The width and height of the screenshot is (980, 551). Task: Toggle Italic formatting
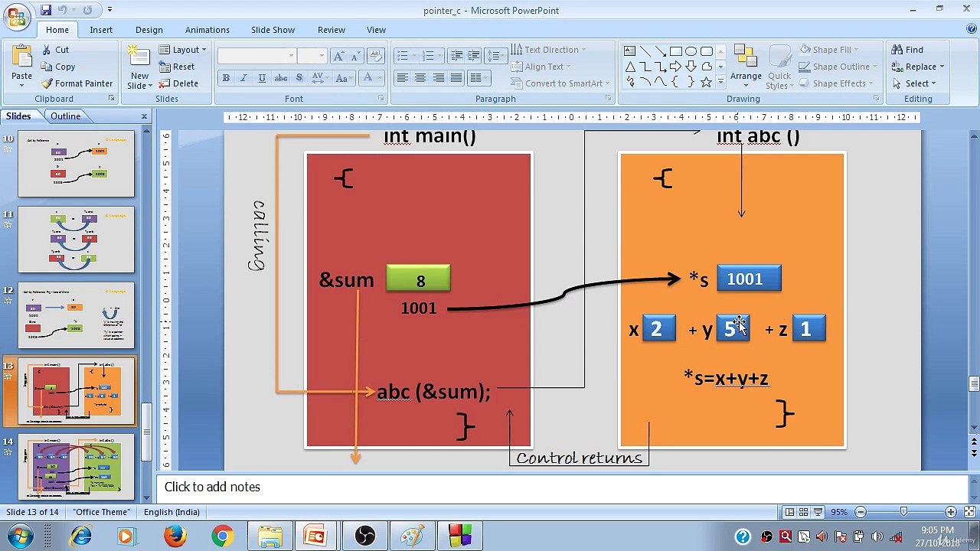point(243,78)
